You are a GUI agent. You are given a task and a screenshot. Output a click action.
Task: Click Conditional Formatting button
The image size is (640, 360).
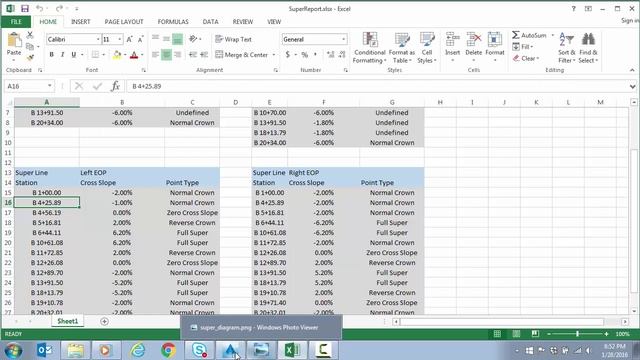[369, 48]
